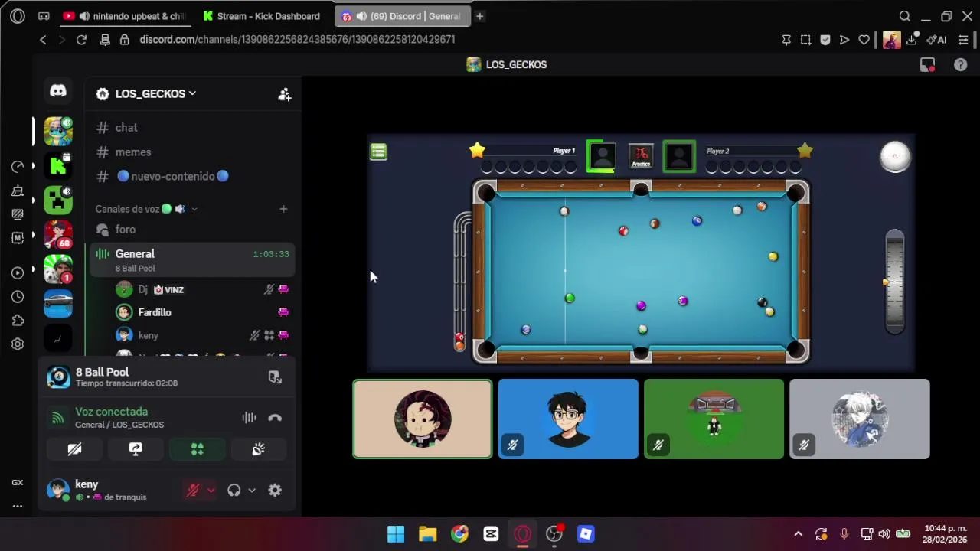Screen dimensions: 980x551
Task: Mute audio on the nintendo upbeat tab
Action: tap(83, 16)
